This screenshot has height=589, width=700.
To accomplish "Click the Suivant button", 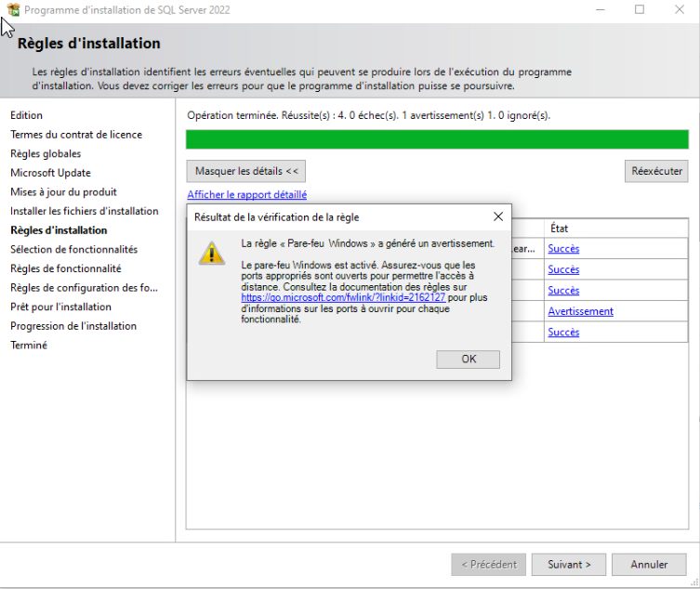I will (x=569, y=565).
